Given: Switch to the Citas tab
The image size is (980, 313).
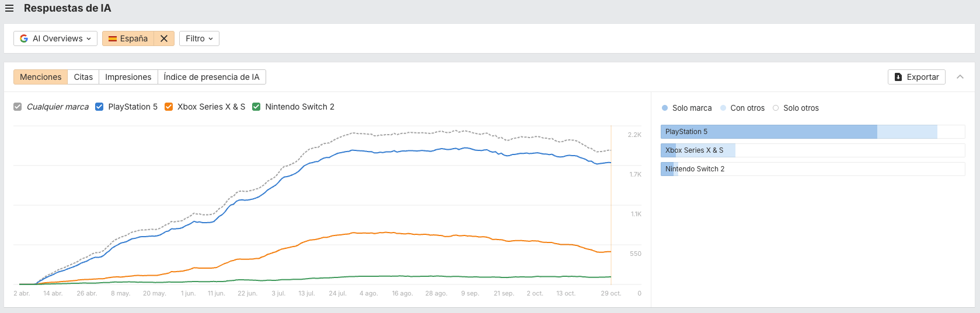Looking at the screenshot, I should pyautogui.click(x=83, y=77).
